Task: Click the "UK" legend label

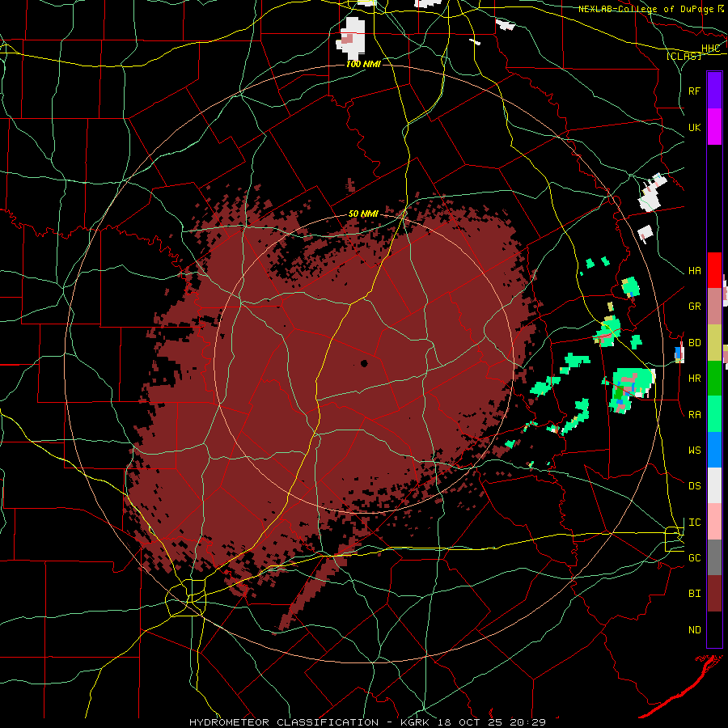Action: point(694,127)
